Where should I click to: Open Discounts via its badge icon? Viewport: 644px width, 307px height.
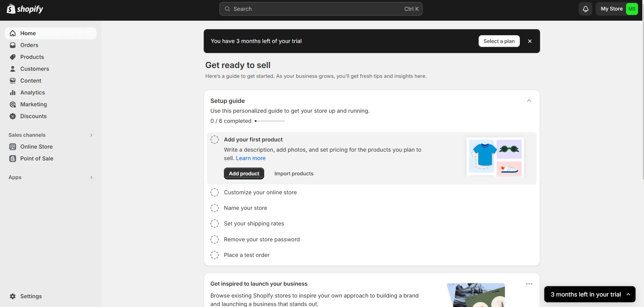pyautogui.click(x=13, y=116)
